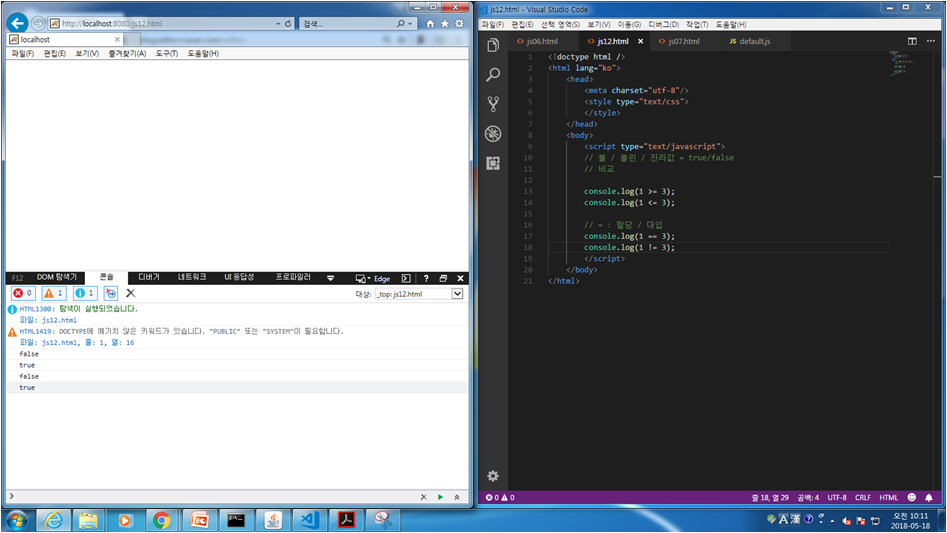This screenshot has height=533, width=947.
Task: Go forward in Internet Explorer
Action: point(38,23)
